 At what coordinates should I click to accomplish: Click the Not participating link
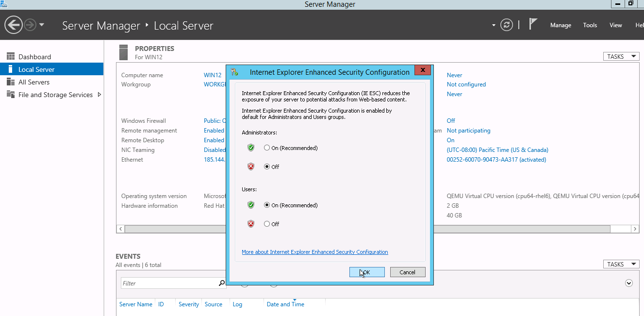[x=469, y=131]
